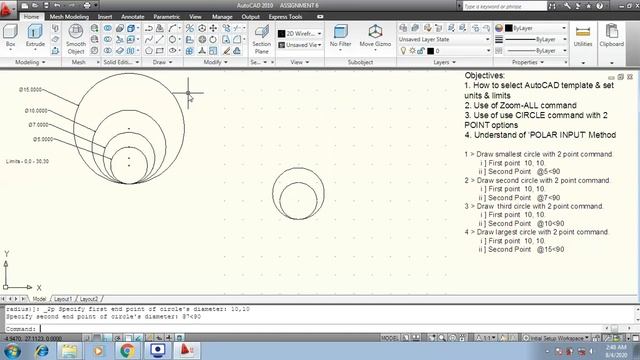This screenshot has height=360, width=640.
Task: Open the Manage ribbon tab
Action: pos(222,17)
